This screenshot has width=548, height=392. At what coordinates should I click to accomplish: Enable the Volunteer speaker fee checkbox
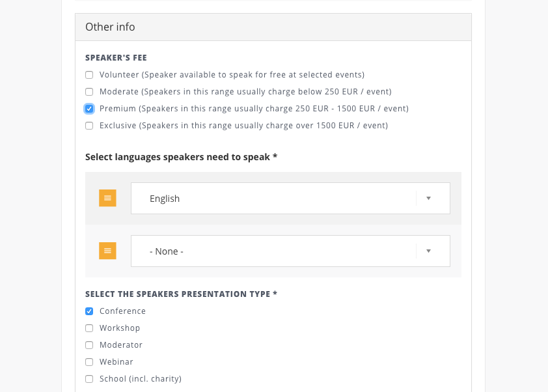89,75
